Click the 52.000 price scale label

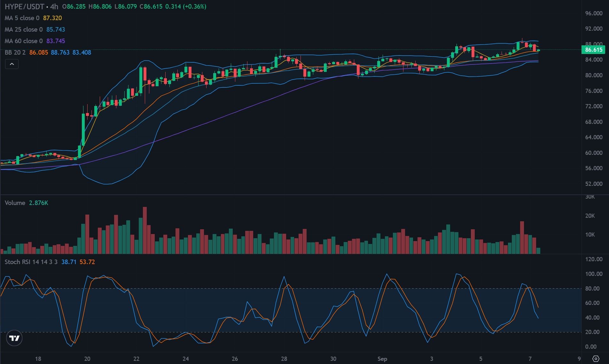(x=594, y=184)
